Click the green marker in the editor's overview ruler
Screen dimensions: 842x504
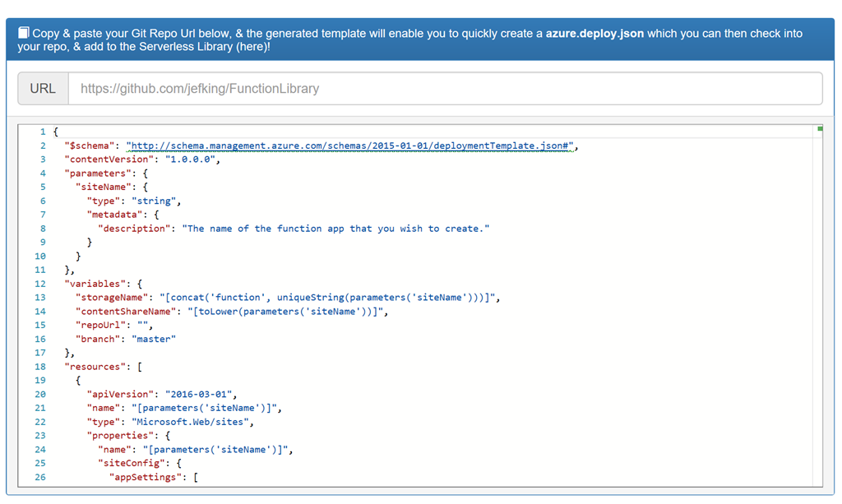coord(819,129)
